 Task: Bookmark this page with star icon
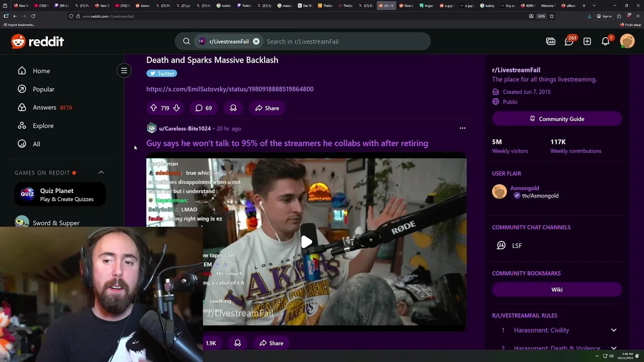(x=551, y=16)
